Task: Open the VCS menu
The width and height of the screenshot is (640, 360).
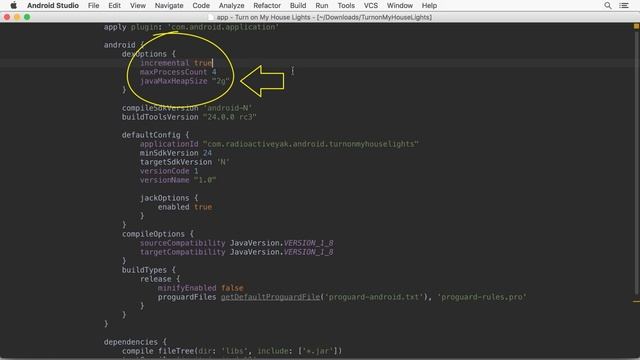Action: (x=371, y=5)
